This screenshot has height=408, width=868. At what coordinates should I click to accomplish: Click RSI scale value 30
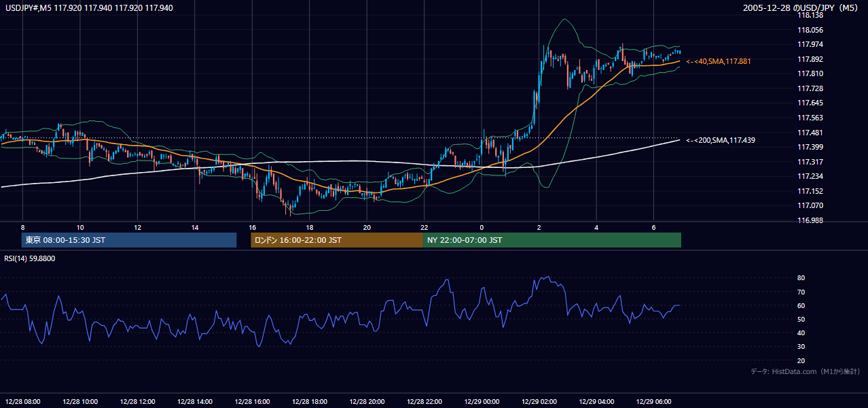(801, 347)
